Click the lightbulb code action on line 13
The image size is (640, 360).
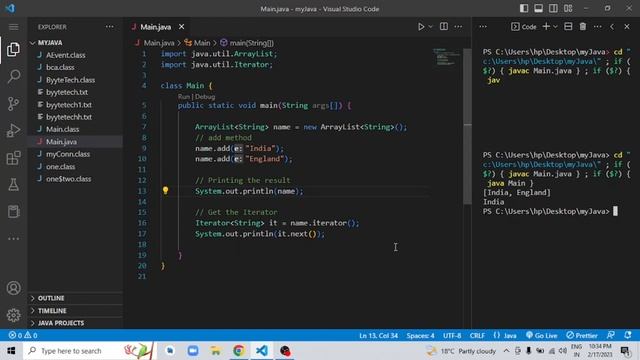click(x=165, y=191)
